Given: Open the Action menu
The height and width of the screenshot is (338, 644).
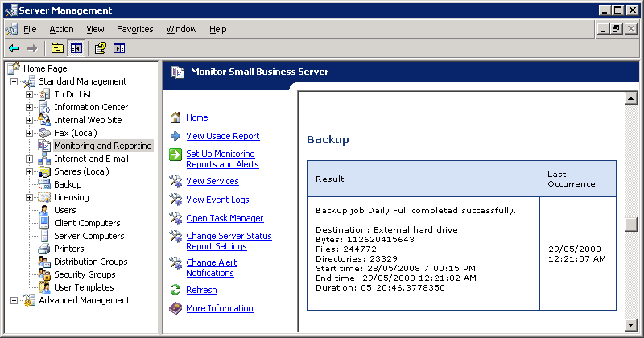Looking at the screenshot, I should [61, 29].
